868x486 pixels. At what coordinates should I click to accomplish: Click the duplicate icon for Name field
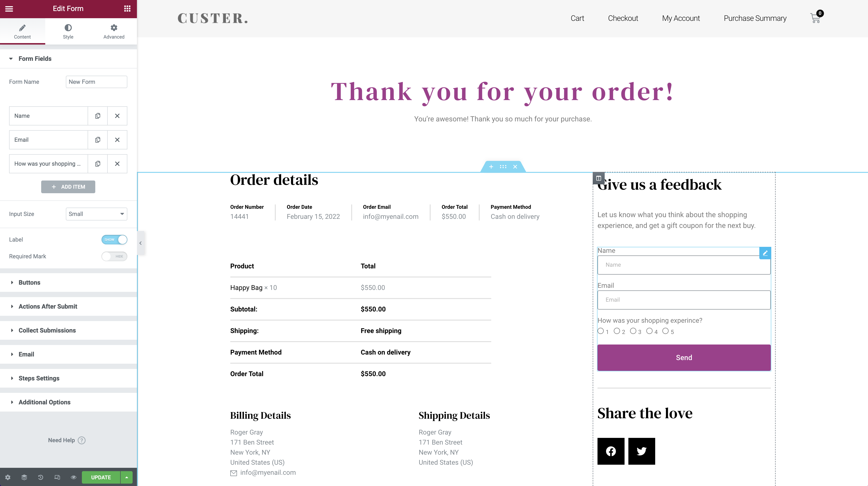pos(97,116)
